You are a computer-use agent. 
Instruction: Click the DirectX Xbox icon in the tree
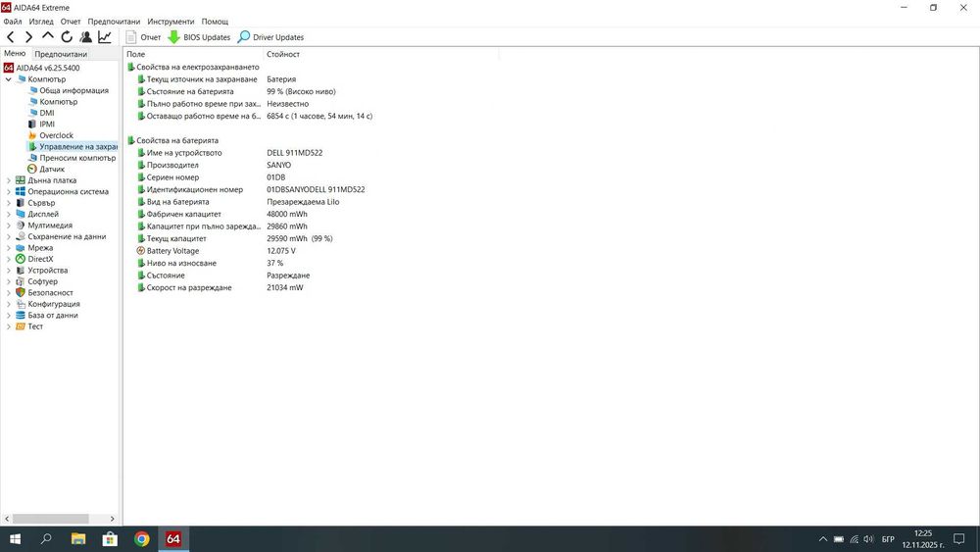pyautogui.click(x=21, y=260)
